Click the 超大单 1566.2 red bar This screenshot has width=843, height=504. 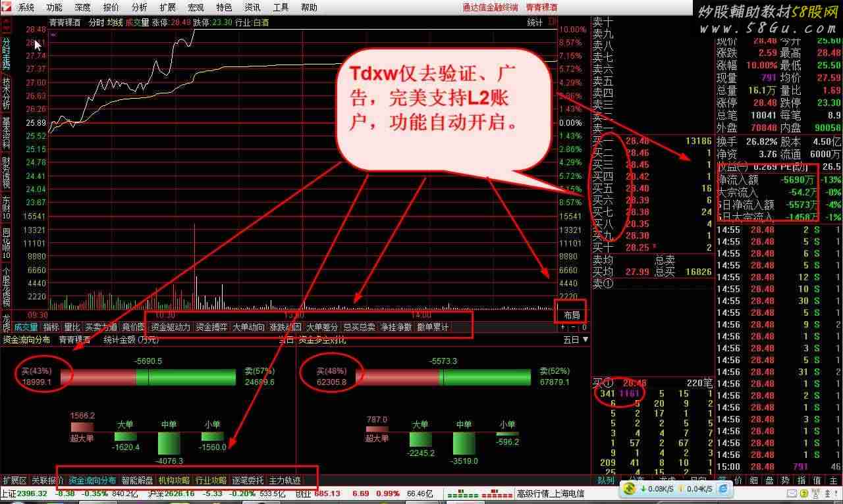tap(82, 427)
